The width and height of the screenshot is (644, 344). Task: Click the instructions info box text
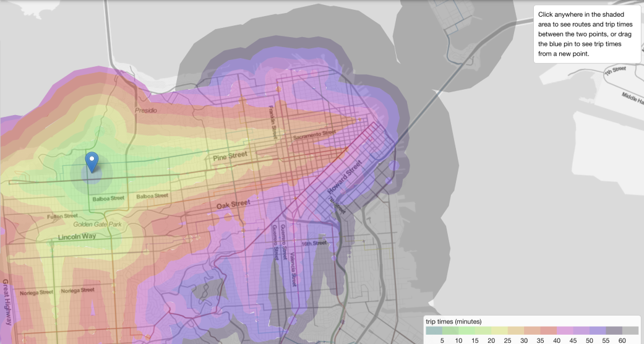(586, 34)
